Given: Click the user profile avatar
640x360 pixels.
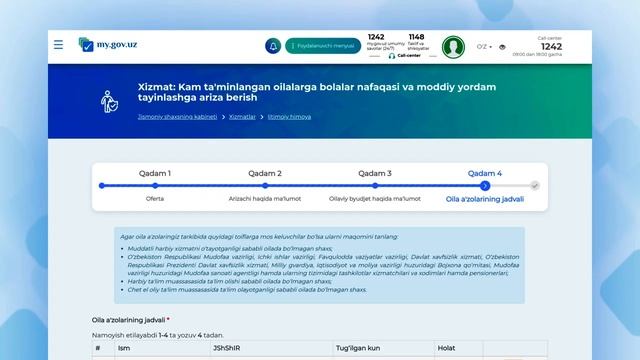Looking at the screenshot, I should click(x=453, y=47).
